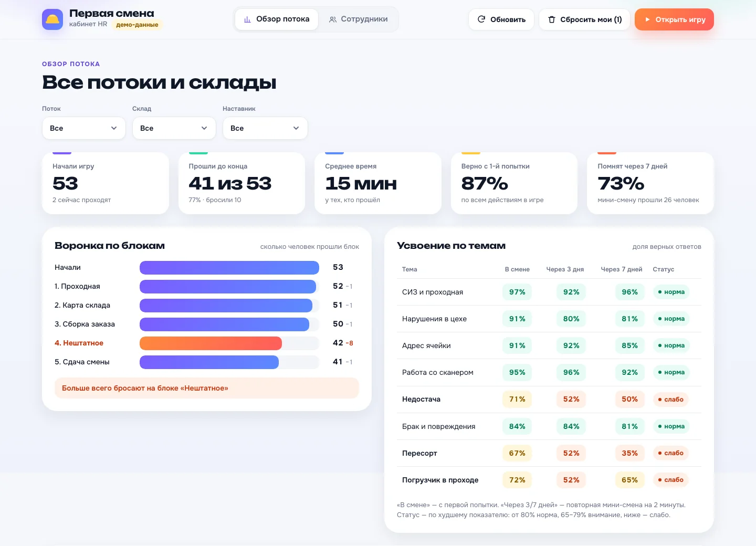
Task: Select the Обзор потока tab
Action: point(277,19)
